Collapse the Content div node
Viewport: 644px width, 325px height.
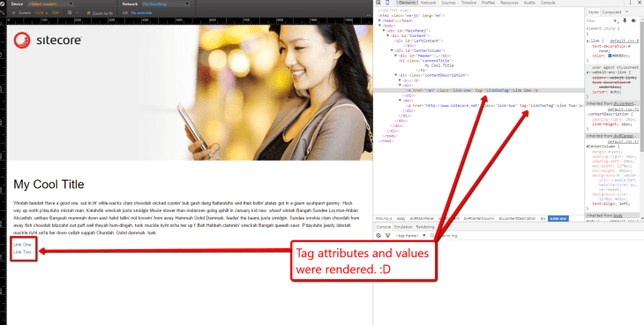point(387,36)
